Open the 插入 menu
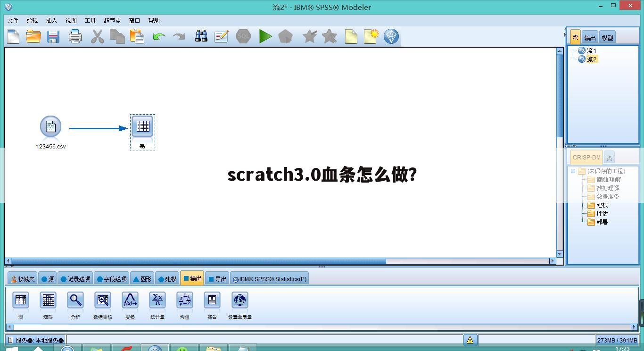This screenshot has width=644, height=351. click(x=51, y=20)
